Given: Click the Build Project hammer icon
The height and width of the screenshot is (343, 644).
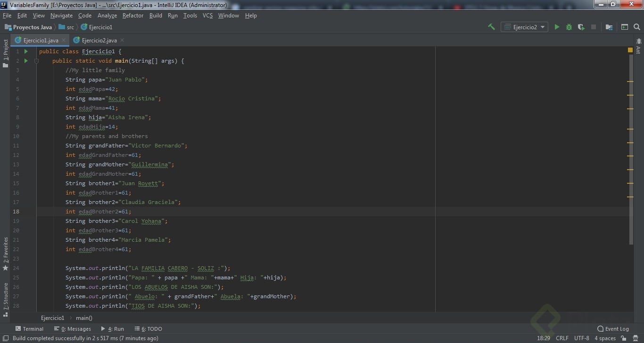Looking at the screenshot, I should [491, 27].
